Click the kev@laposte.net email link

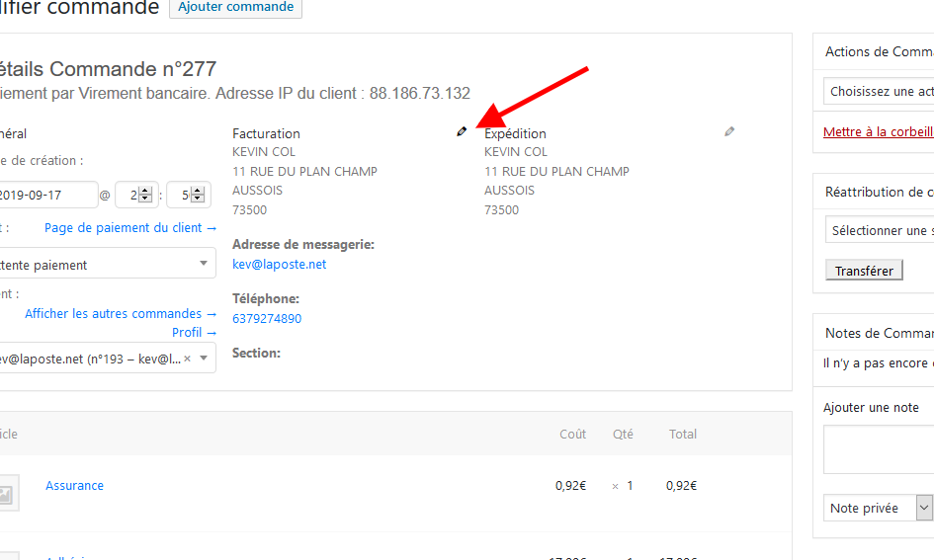pos(279,265)
